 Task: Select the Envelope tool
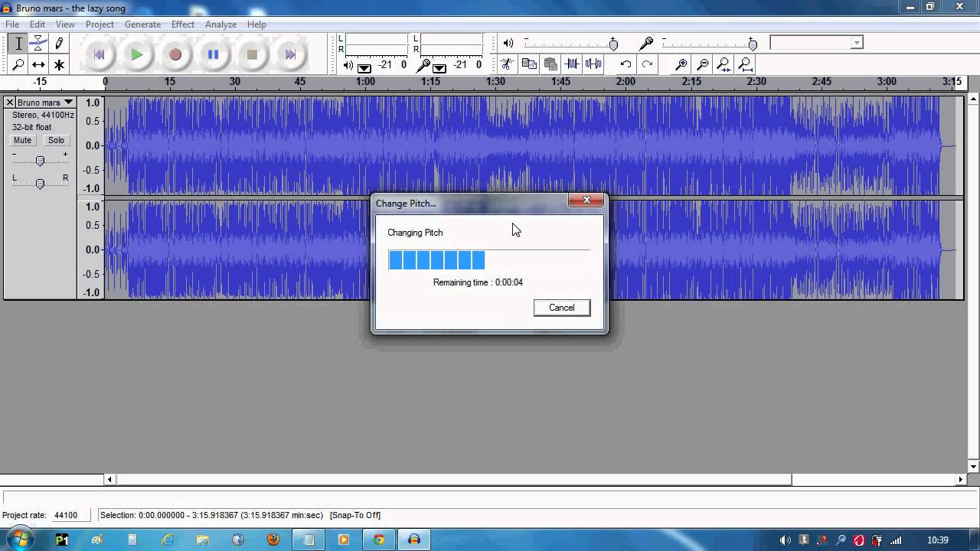tap(38, 44)
